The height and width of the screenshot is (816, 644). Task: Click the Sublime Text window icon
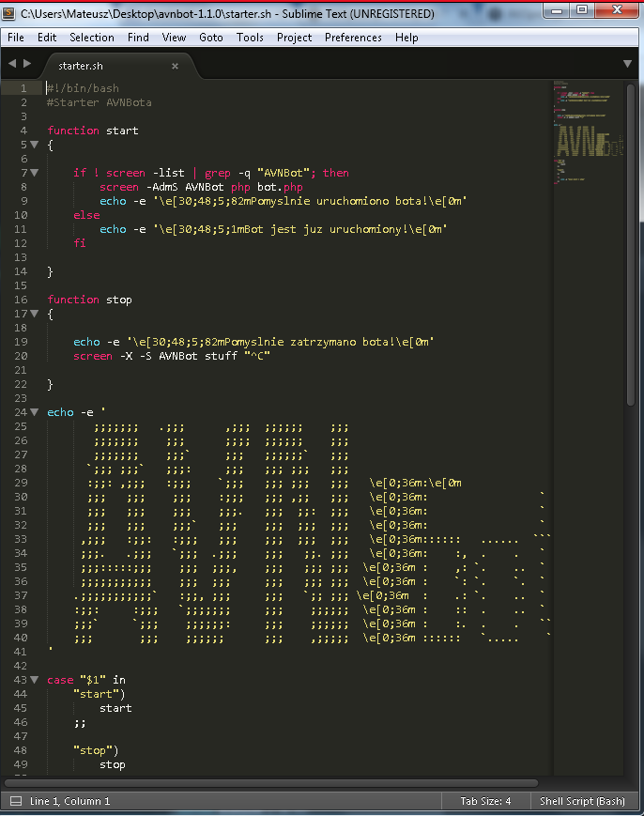(8, 13)
